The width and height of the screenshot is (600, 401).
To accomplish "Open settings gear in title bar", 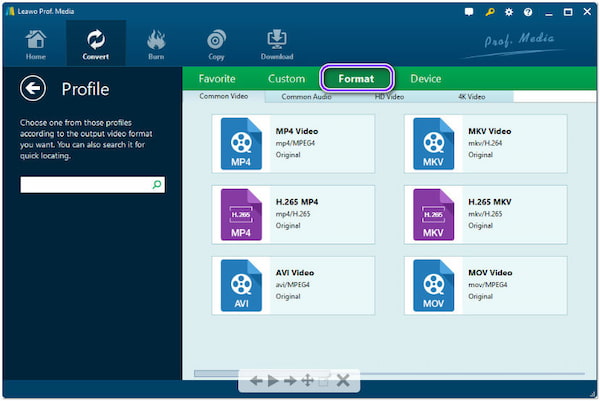I will coord(509,12).
